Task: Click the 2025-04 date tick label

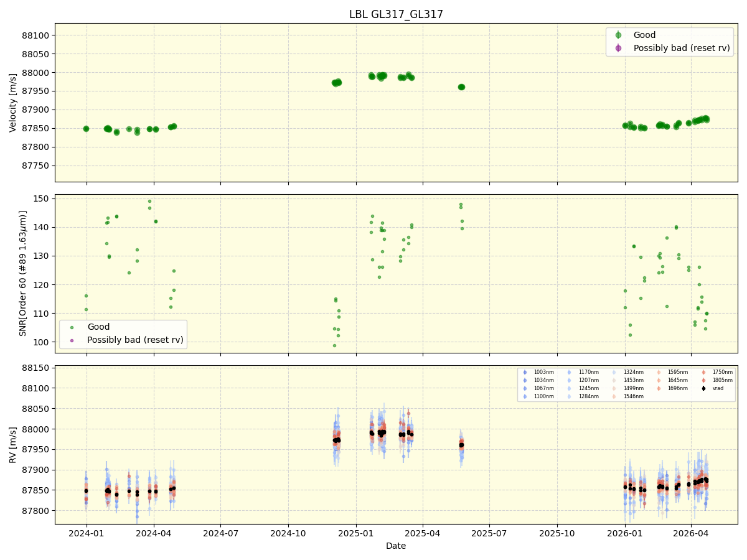Action: point(423,533)
